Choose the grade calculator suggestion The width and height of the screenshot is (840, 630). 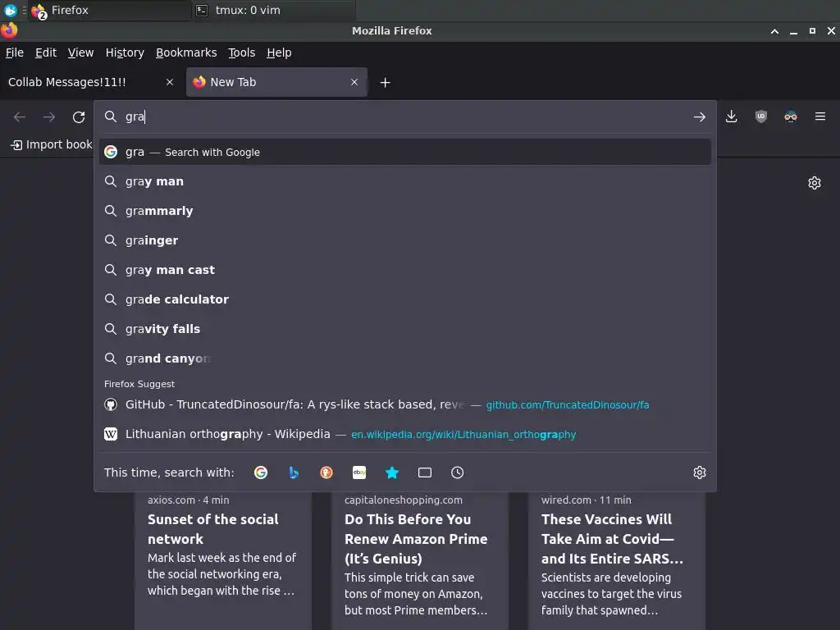[405, 299]
